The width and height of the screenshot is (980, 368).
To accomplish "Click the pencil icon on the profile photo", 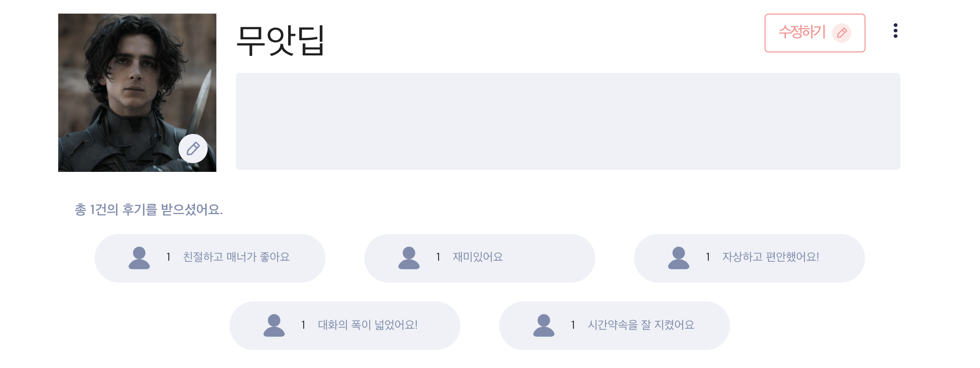I will coord(193,149).
